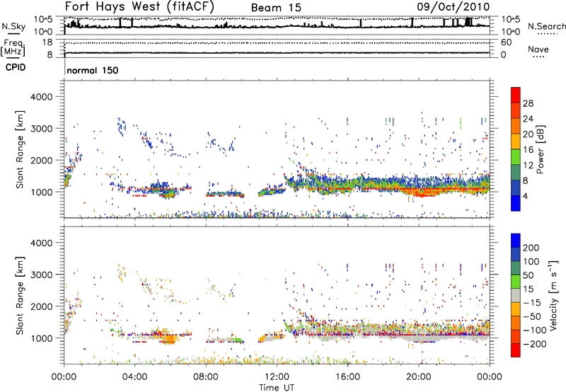Click the 'Power [dB]' colorbar label

[x=540, y=149]
